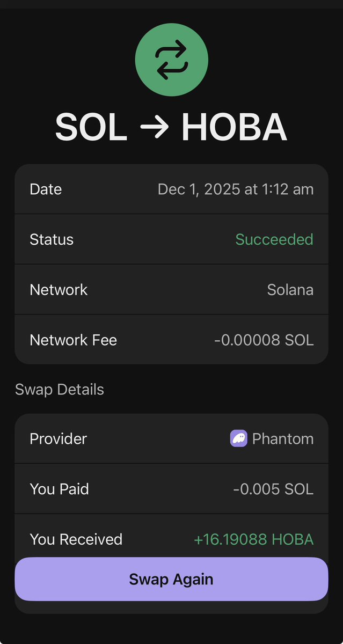Tap the Status row label

click(x=52, y=239)
